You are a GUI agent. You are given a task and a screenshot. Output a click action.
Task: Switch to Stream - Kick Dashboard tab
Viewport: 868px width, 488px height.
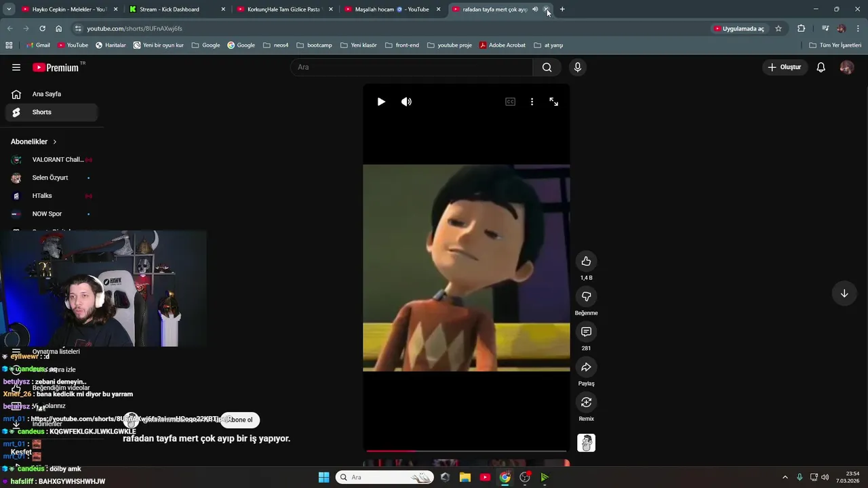pyautogui.click(x=176, y=9)
